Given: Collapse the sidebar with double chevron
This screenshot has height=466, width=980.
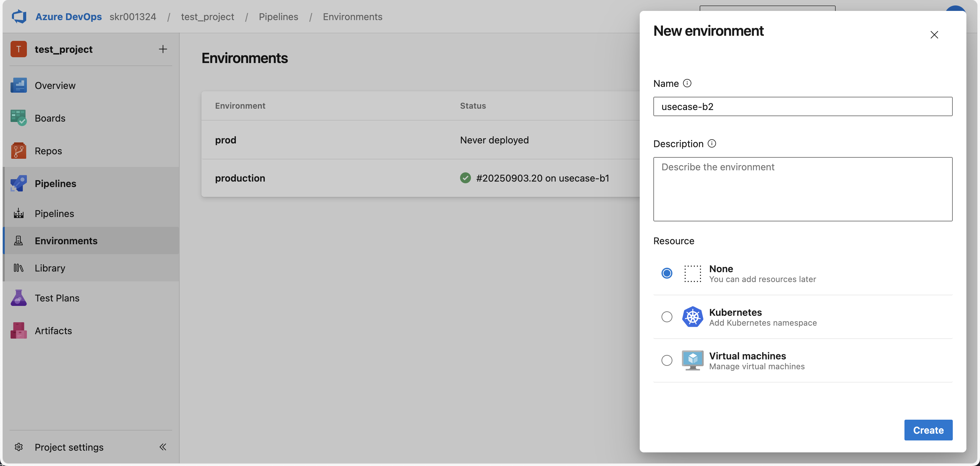Looking at the screenshot, I should (163, 447).
